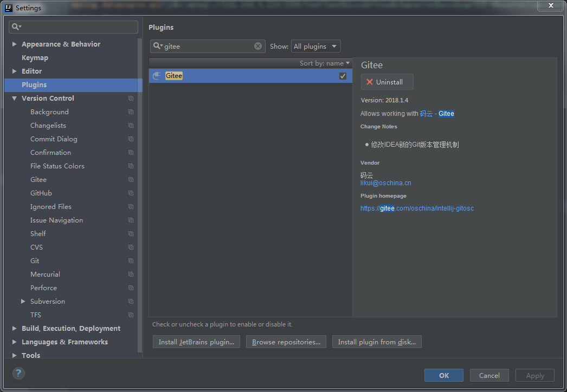
Task: Click the project-level icon beside Issue Navigation
Action: [131, 220]
